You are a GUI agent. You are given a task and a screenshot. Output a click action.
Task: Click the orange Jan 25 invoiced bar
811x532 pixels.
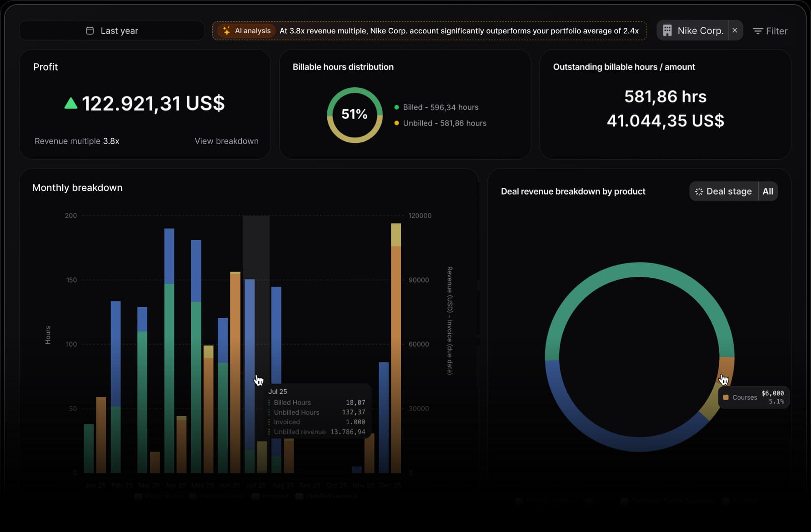(101, 435)
